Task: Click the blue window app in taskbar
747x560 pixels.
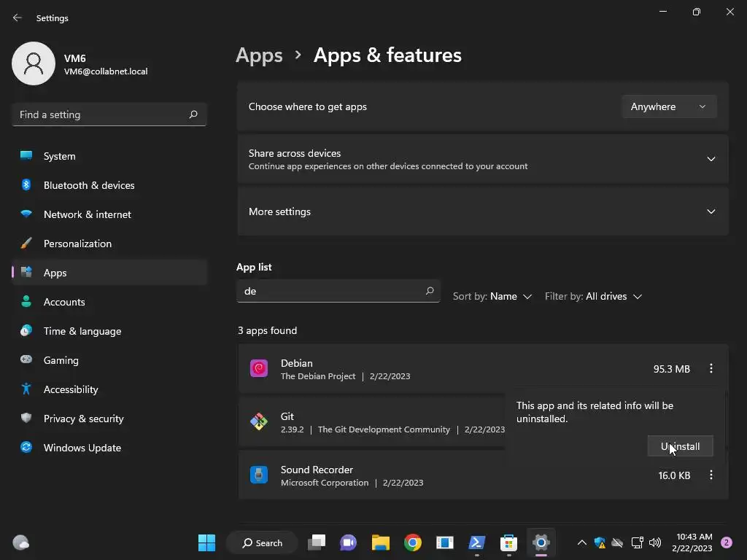Action: (x=444, y=542)
